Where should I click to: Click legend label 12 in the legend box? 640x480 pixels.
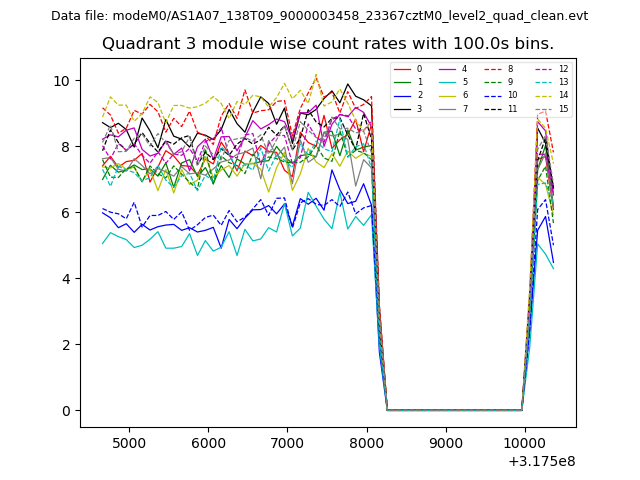coord(563,69)
